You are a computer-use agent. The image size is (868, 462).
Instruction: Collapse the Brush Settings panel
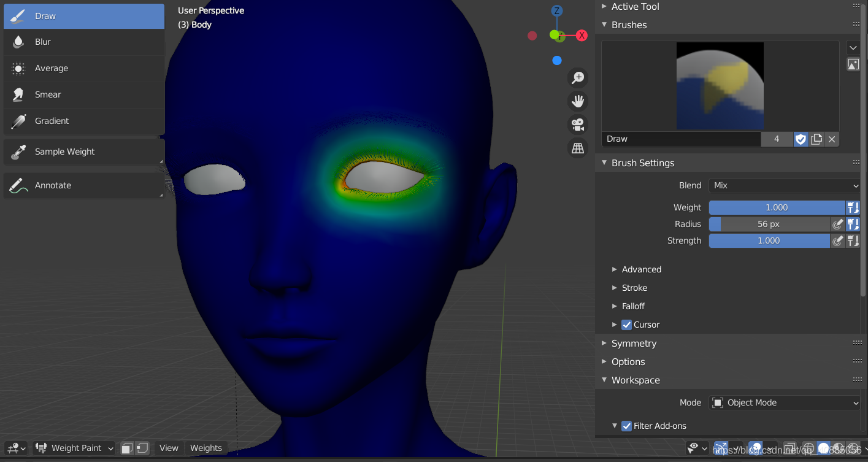point(604,163)
